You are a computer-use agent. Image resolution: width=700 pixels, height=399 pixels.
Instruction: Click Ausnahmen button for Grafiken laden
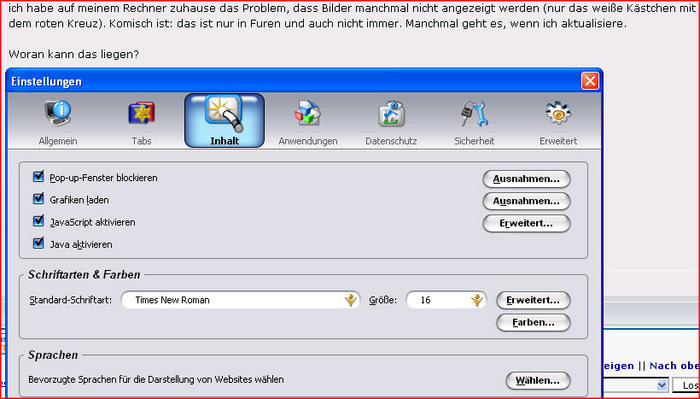pos(526,201)
